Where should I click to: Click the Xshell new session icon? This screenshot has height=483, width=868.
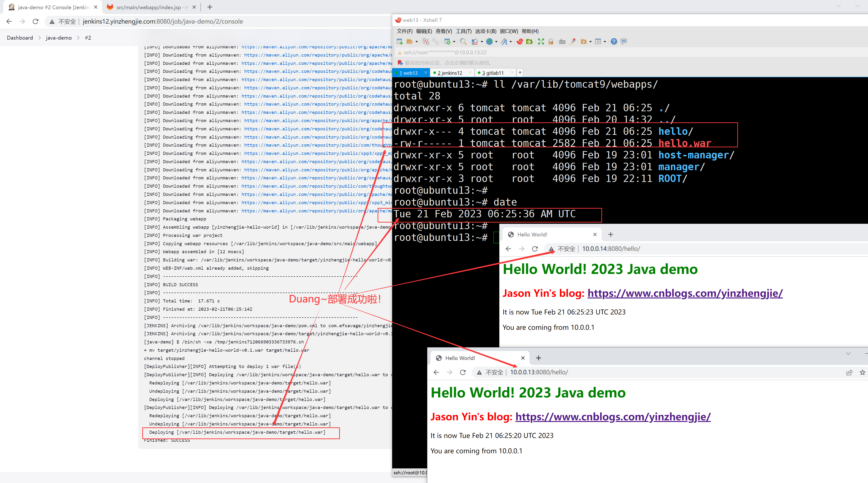pos(400,41)
